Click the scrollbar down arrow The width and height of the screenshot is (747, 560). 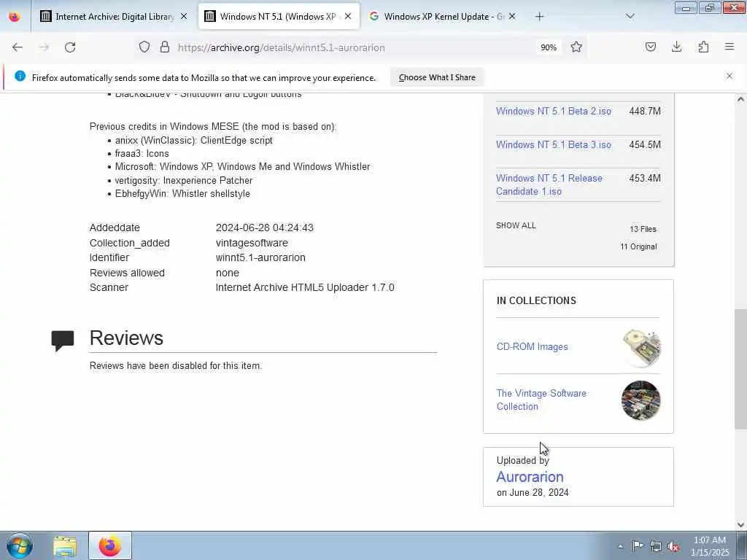point(740,525)
